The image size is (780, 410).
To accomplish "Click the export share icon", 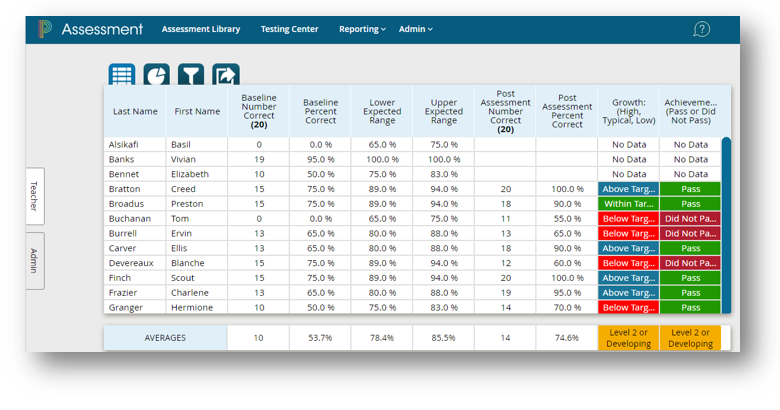I will click(x=225, y=76).
